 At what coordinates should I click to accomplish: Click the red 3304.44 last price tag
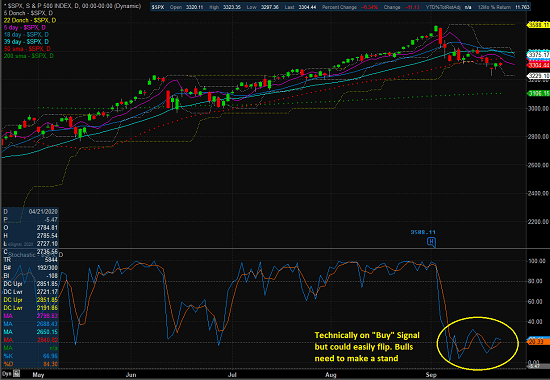[538, 65]
